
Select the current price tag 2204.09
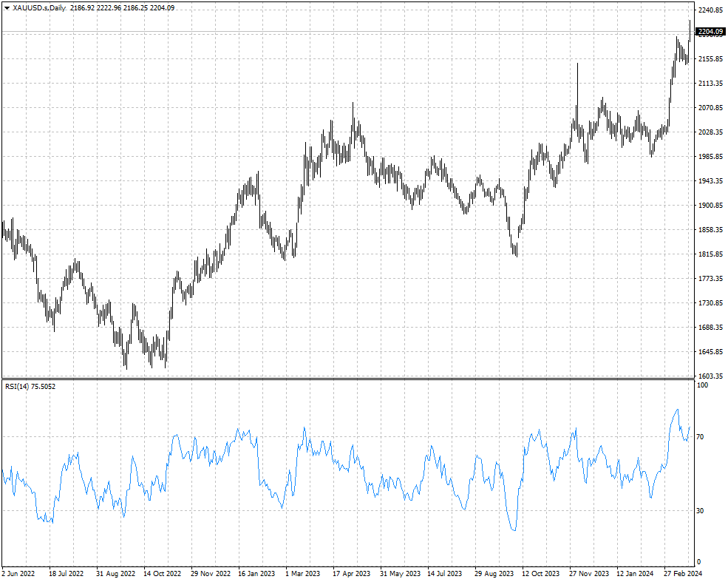click(x=710, y=31)
